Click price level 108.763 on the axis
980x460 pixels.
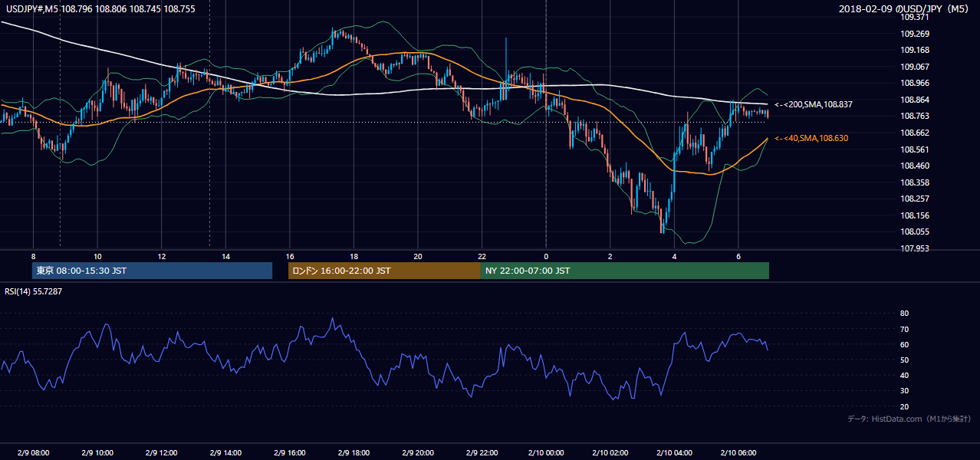point(915,117)
